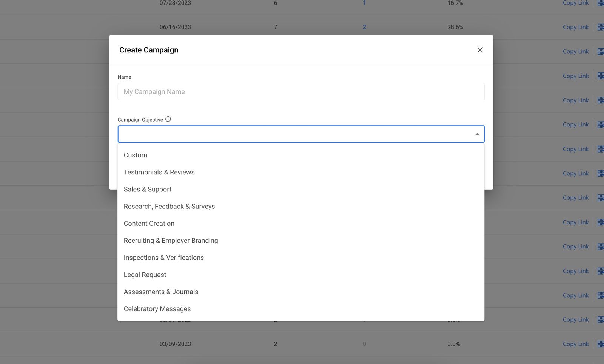Click the Campaign Objective info icon
Viewport: 604px width, 364px height.
168,119
